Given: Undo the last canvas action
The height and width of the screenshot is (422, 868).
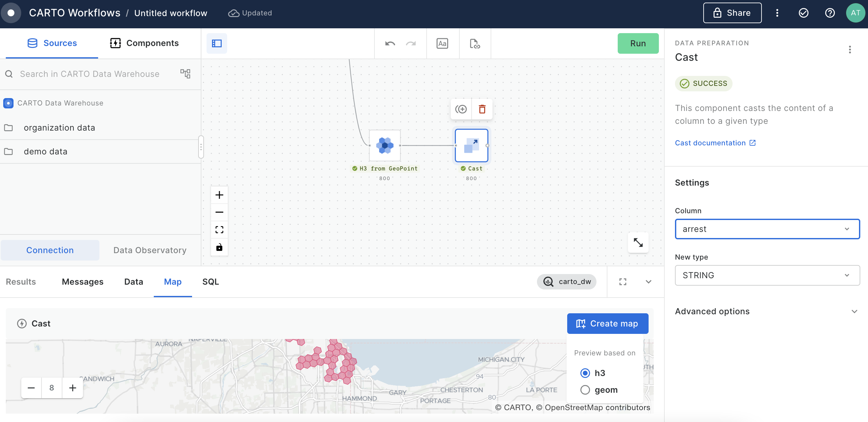Looking at the screenshot, I should pyautogui.click(x=390, y=43).
